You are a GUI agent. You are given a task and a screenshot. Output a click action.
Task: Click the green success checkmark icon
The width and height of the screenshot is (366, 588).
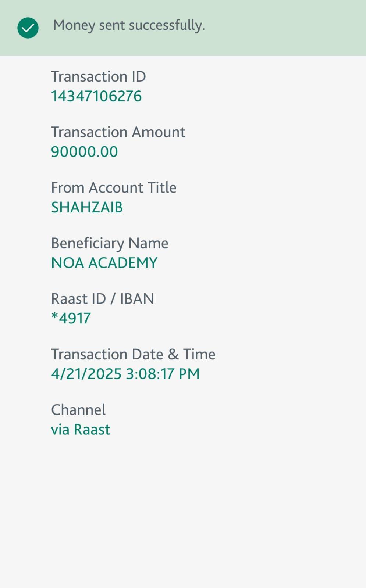click(28, 28)
